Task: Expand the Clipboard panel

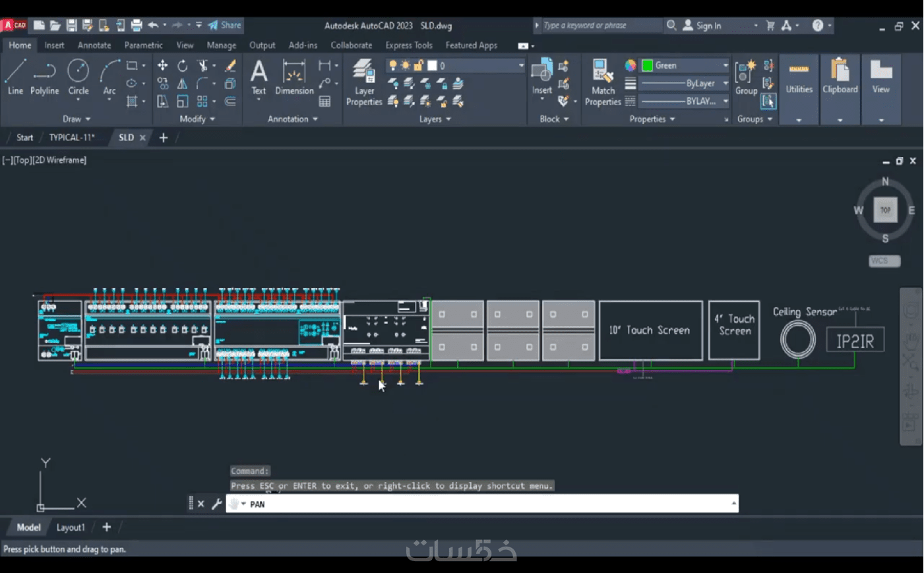Action: [x=840, y=120]
